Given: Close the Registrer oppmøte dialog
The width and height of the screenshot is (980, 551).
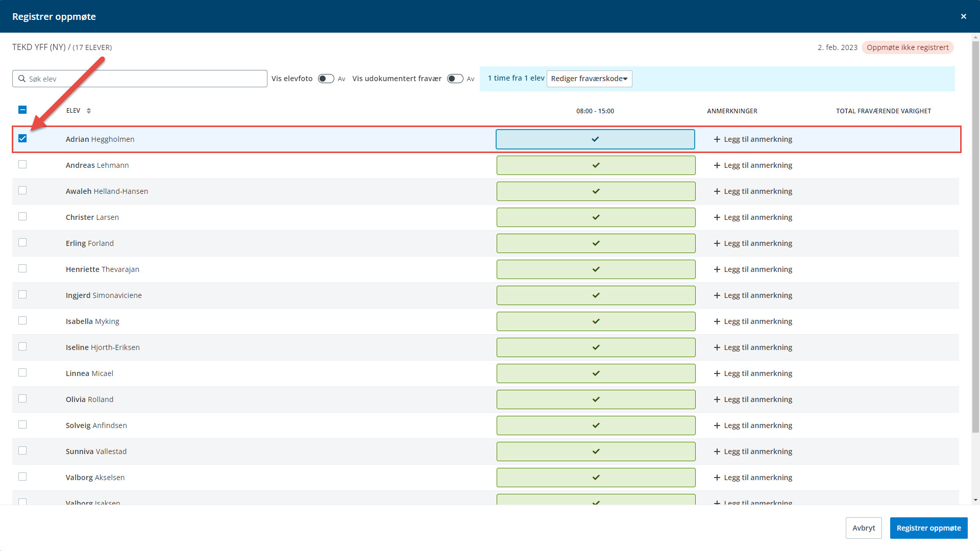Looking at the screenshot, I should 963,16.
